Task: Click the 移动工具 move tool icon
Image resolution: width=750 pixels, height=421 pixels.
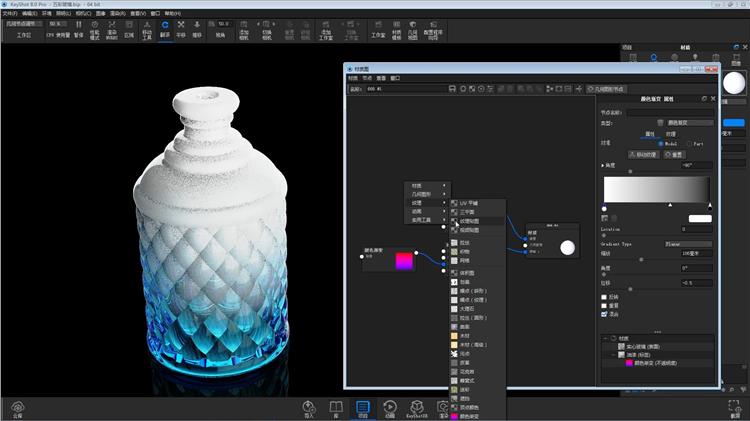Action: tap(147, 28)
